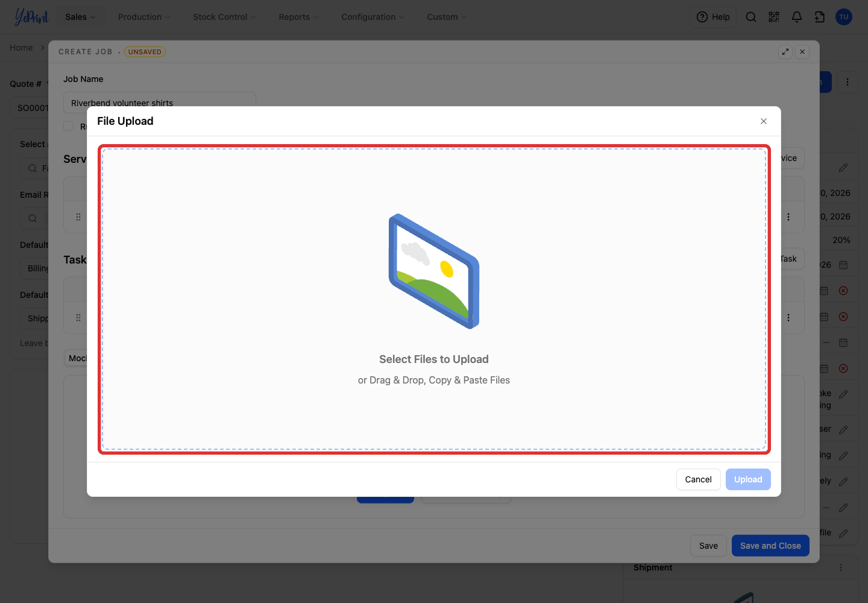Viewport: 868px width, 603px height.
Task: Click the Job Name field in Create Job
Action: coord(160,101)
